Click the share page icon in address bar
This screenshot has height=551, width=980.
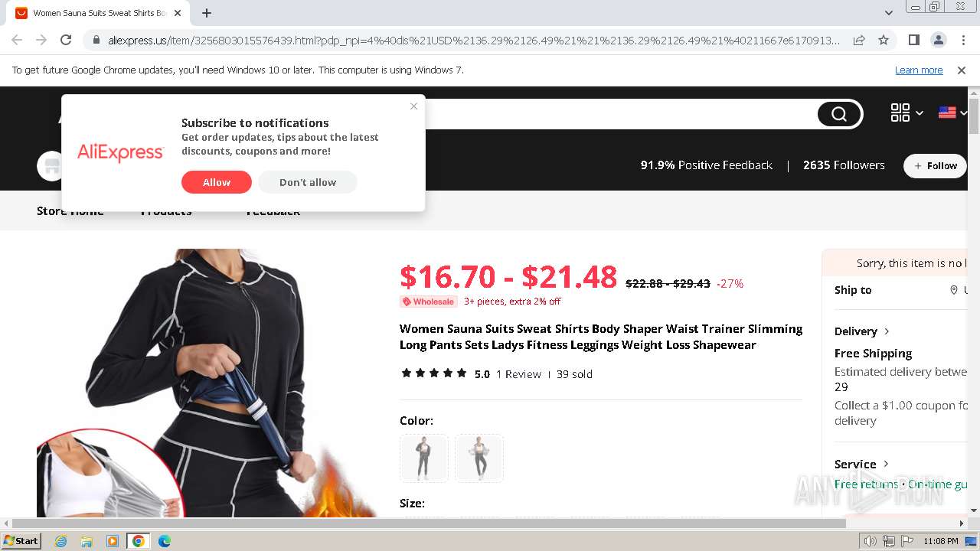click(859, 40)
